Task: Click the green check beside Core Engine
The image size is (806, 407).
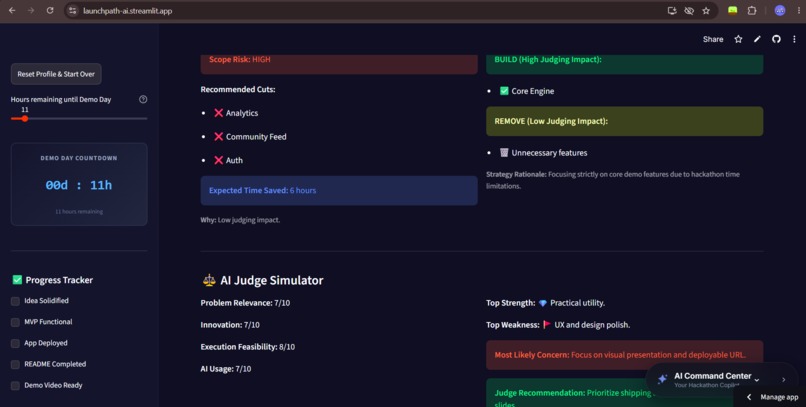Action: [504, 90]
